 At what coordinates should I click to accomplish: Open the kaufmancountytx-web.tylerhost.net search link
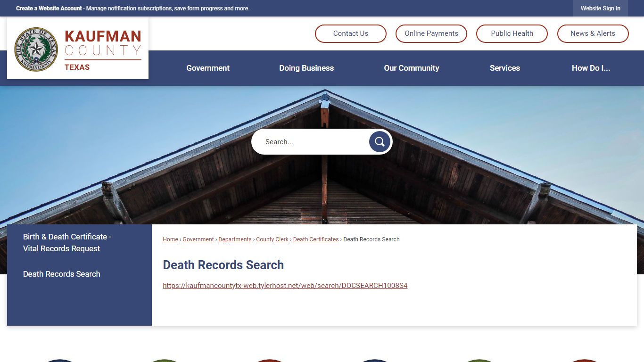coord(285,286)
